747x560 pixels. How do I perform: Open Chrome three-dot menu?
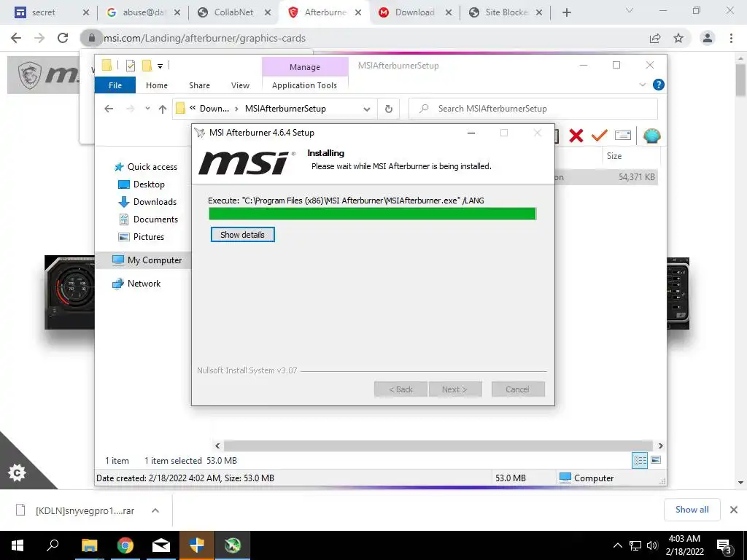731,38
